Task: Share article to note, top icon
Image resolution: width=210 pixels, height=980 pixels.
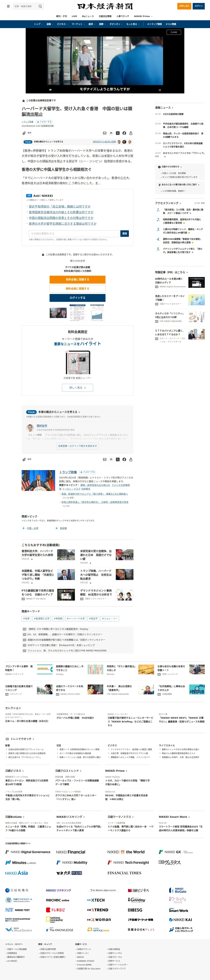Action: click(111, 133)
